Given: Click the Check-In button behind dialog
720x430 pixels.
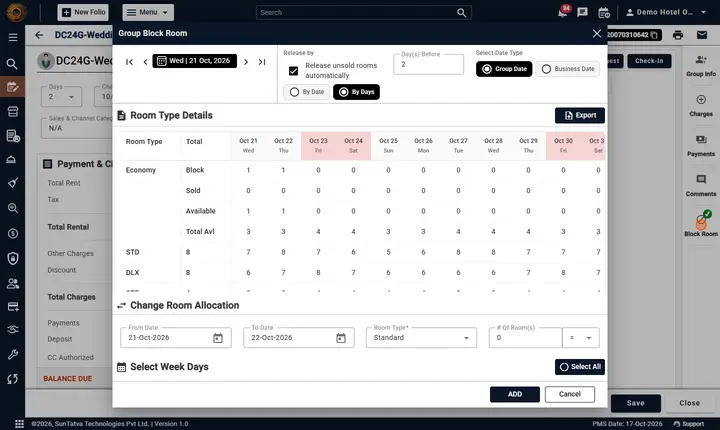Looking at the screenshot, I should pyautogui.click(x=649, y=61).
